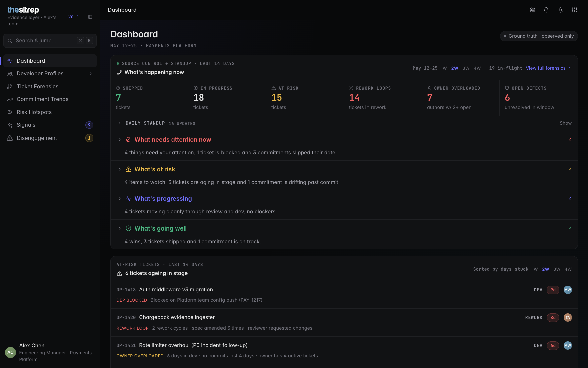Navigate to Risk Hotspots
This screenshot has width=588, height=368.
[50, 112]
